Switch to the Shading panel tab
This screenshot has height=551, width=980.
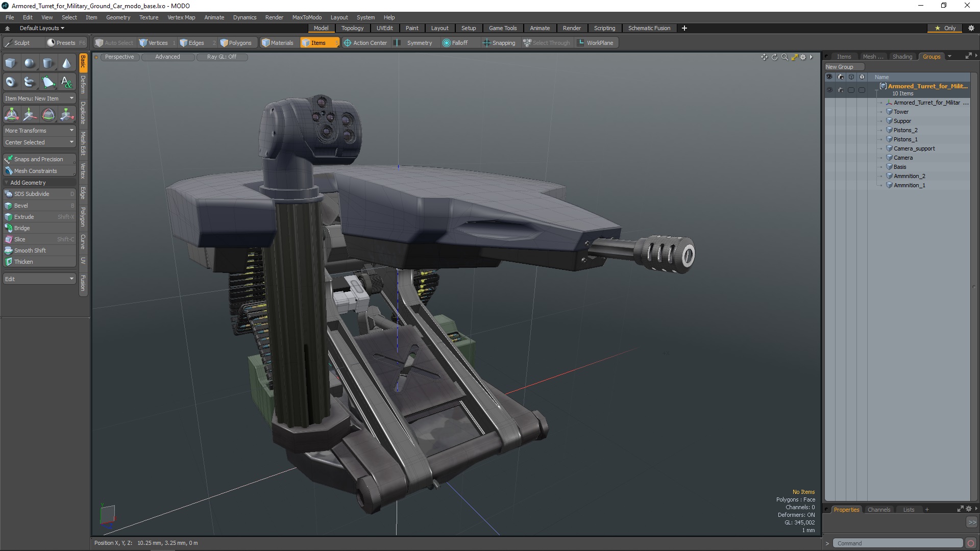click(902, 57)
